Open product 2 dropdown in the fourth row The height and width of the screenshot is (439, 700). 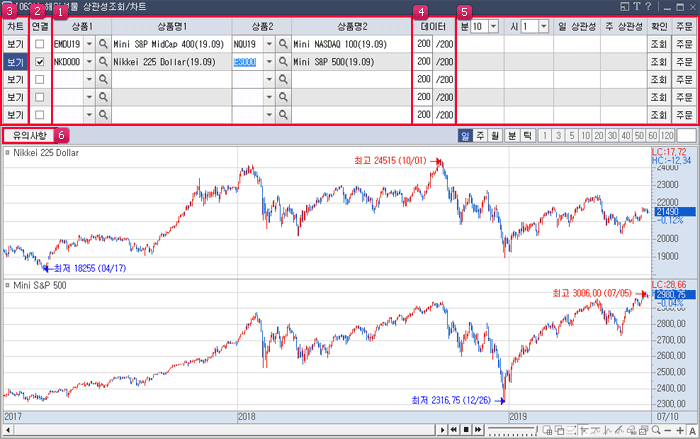click(269, 97)
